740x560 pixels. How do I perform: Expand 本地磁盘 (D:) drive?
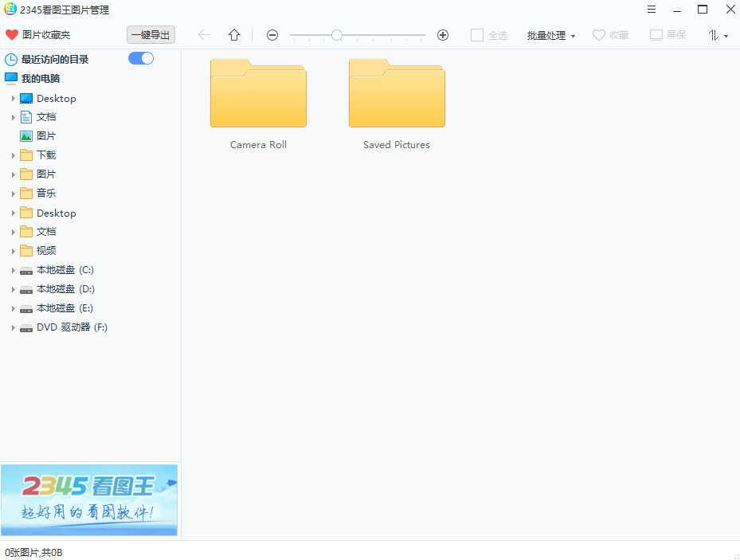[x=14, y=289]
